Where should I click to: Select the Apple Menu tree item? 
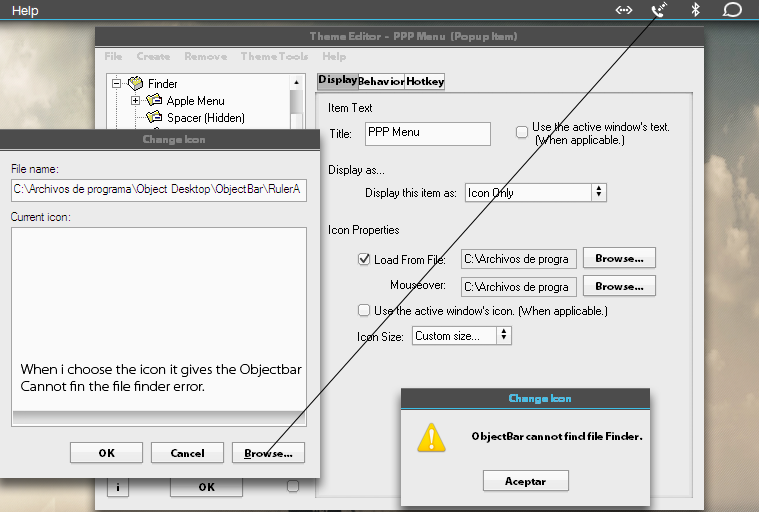(196, 101)
